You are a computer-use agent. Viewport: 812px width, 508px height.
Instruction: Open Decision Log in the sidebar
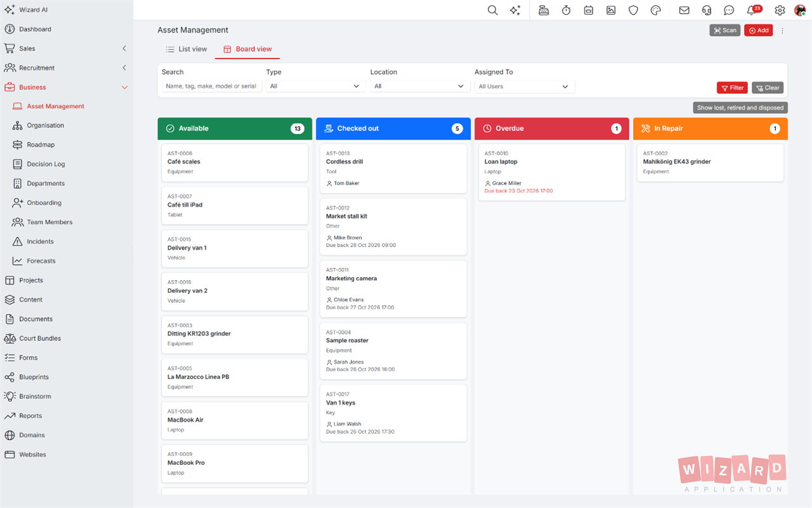67,164
